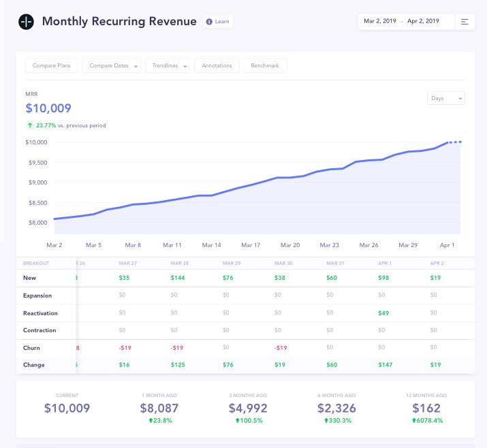Click the green growth arrow icon
Screen dimensions: 487x448
click(x=30, y=125)
